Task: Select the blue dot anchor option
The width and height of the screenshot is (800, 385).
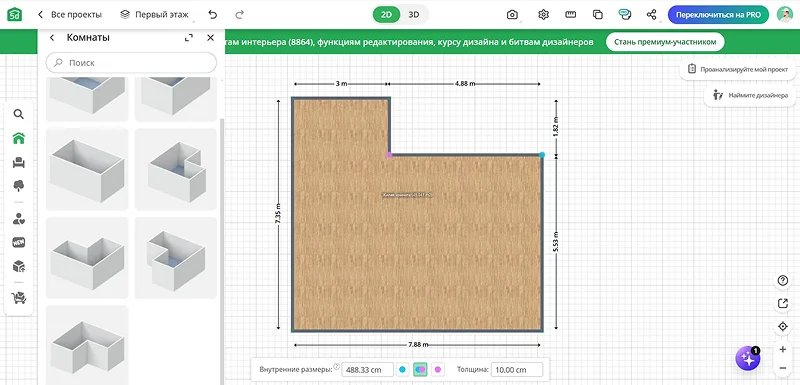Action: 403,370
